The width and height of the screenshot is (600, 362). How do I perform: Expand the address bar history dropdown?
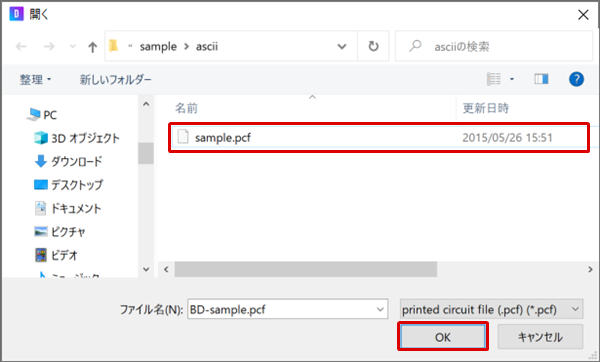[x=342, y=47]
